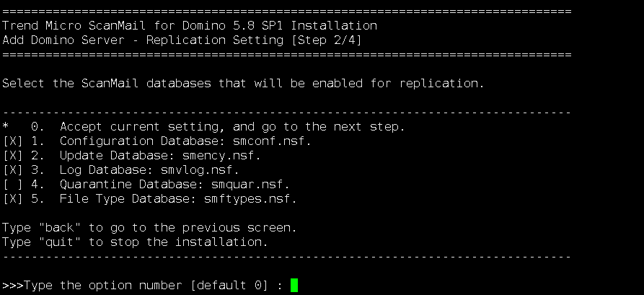Enable the unchecked Quarantine Database checkbox
Screen dimensions: 644x295
(13, 185)
